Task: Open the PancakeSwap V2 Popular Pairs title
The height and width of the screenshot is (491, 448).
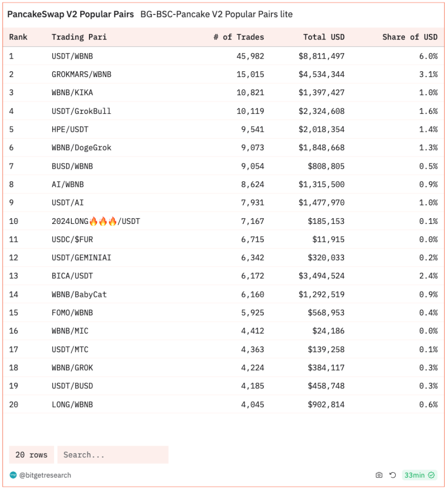Action: (x=70, y=14)
